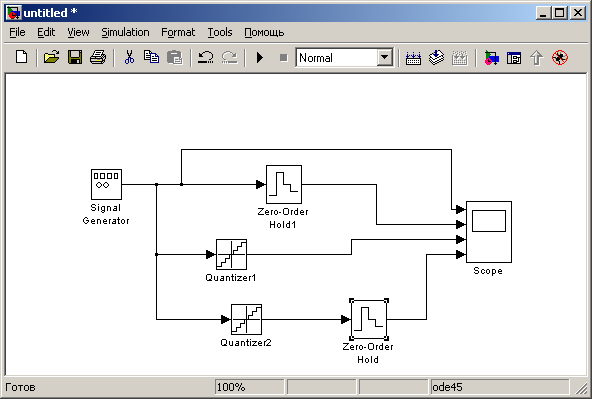Stop simulation with the square button
This screenshot has width=592, height=399.
(284, 58)
